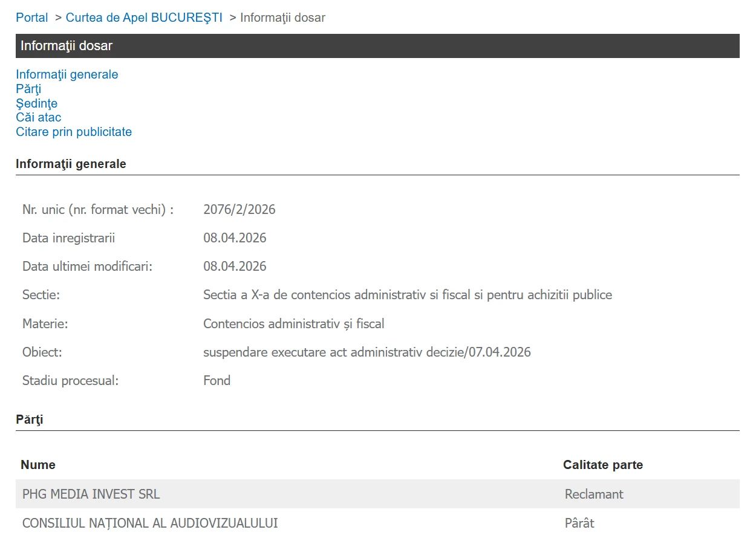This screenshot has width=756, height=547.
Task: Click the Portal breadcrumb link
Action: 32,18
